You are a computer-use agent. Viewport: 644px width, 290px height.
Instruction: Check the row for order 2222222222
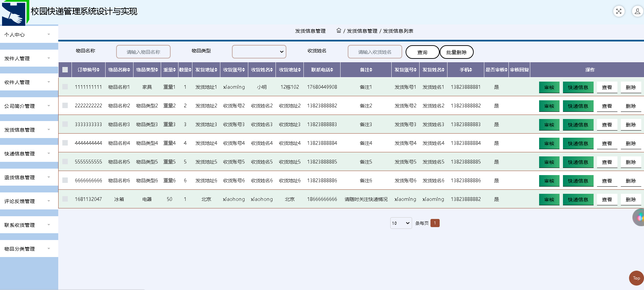65,105
